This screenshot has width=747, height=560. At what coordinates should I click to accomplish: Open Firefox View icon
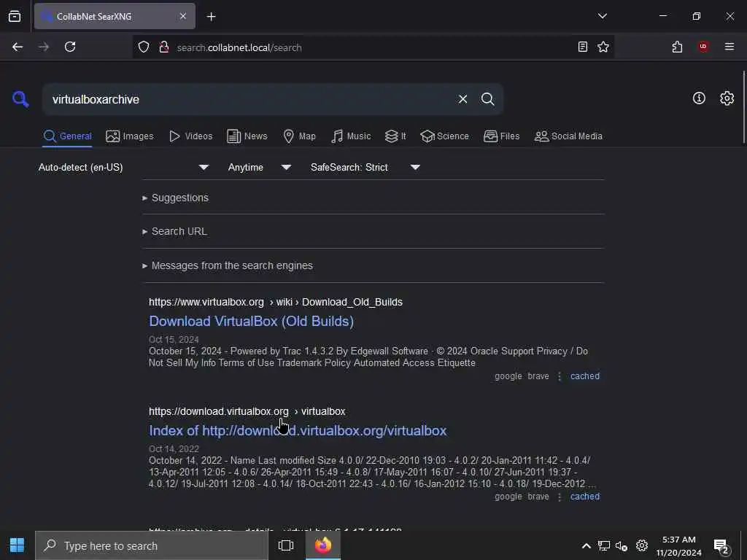click(x=15, y=16)
